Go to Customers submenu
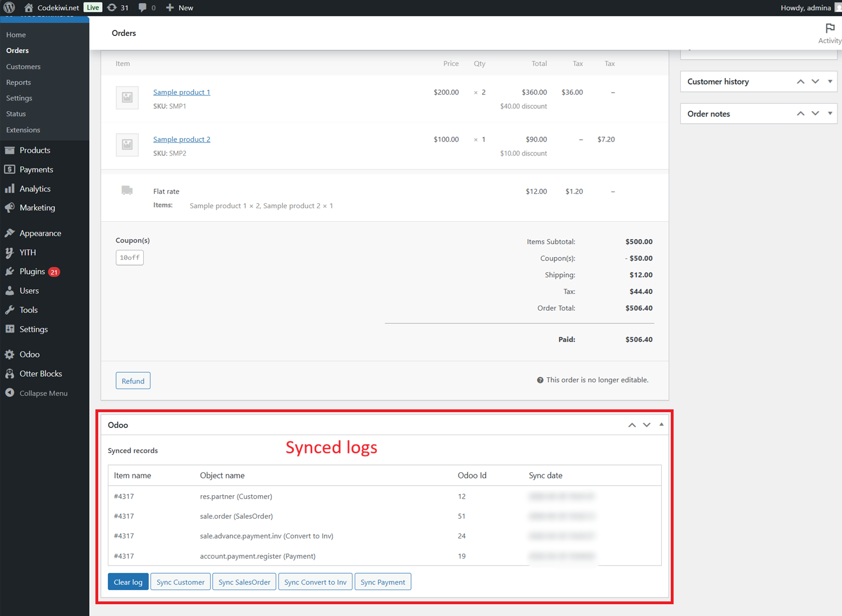842x616 pixels. pos(23,66)
